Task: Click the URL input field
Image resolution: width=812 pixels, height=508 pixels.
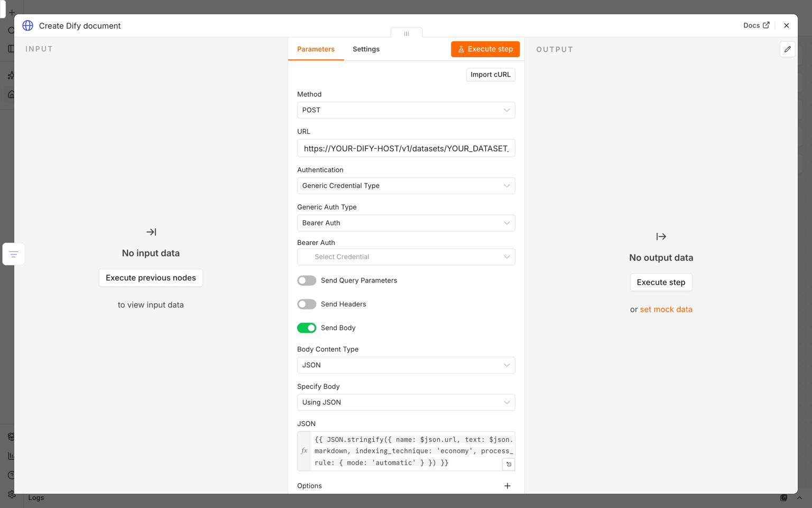Action: pos(406,148)
